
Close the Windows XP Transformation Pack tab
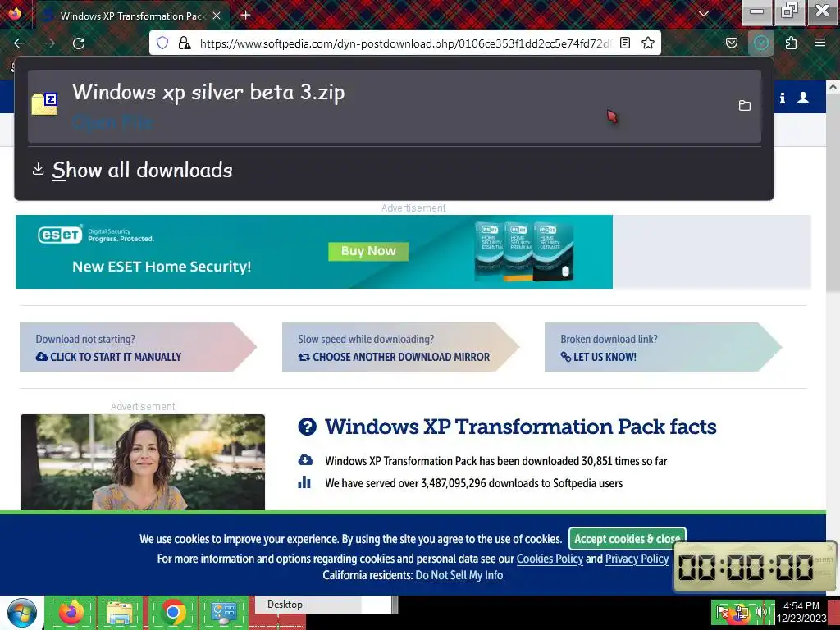[x=217, y=16]
